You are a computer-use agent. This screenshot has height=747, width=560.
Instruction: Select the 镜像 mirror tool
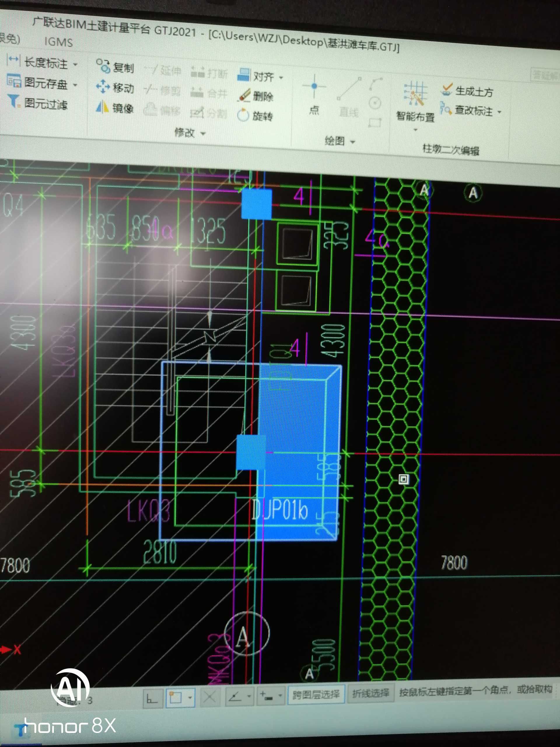(x=115, y=108)
